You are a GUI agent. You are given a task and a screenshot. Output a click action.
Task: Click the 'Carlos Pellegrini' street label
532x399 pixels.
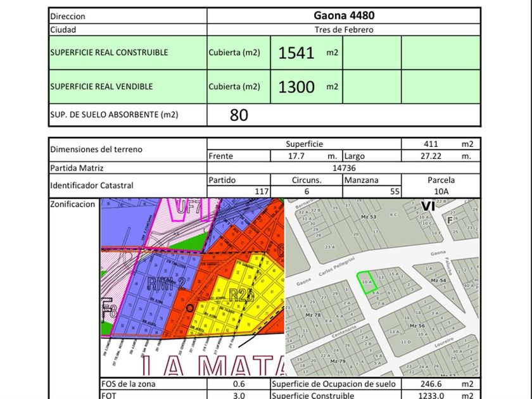click(336, 267)
